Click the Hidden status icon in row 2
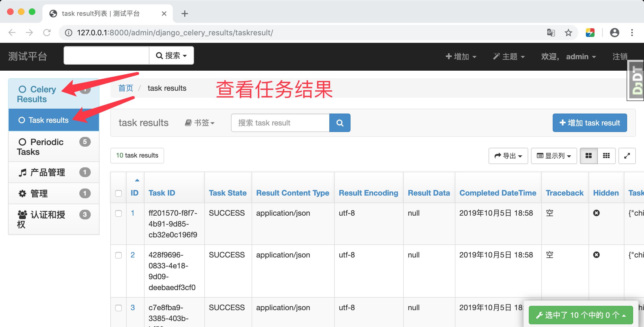 click(596, 255)
